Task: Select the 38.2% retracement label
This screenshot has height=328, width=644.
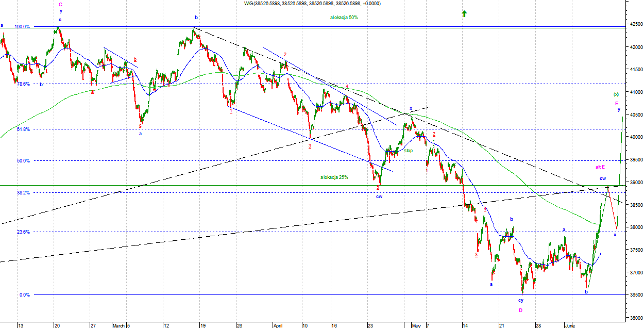Action: pyautogui.click(x=23, y=192)
